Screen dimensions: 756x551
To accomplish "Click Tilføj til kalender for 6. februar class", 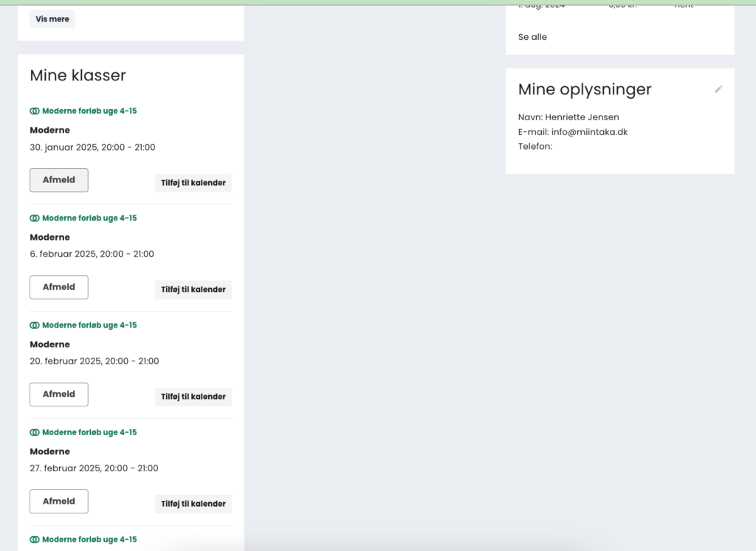I will coord(193,290).
